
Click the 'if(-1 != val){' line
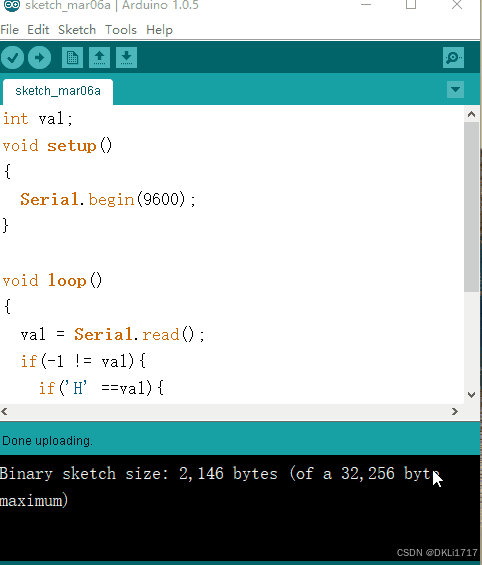(83, 361)
